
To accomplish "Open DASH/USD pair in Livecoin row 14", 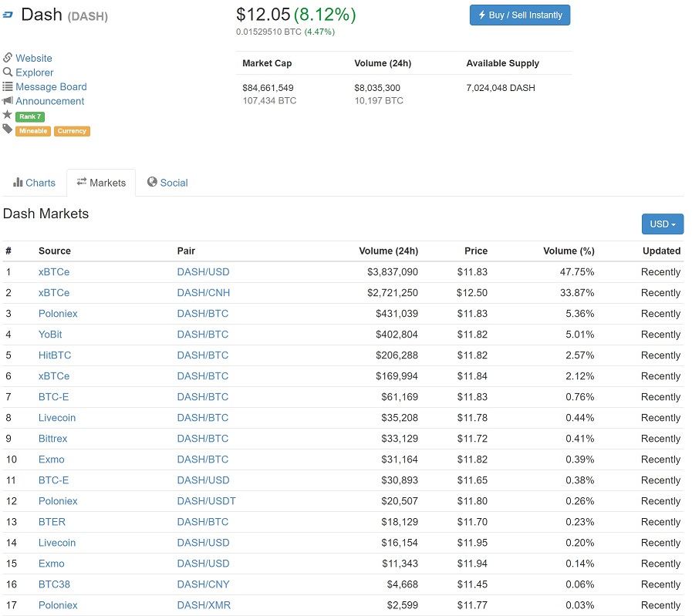I will (203, 543).
